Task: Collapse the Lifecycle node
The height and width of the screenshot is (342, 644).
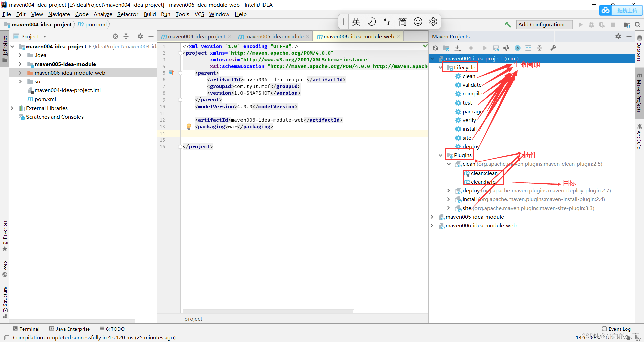Action: click(x=440, y=67)
